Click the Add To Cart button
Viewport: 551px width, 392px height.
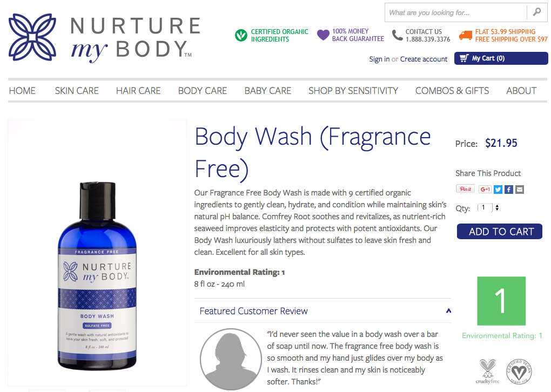tap(499, 232)
